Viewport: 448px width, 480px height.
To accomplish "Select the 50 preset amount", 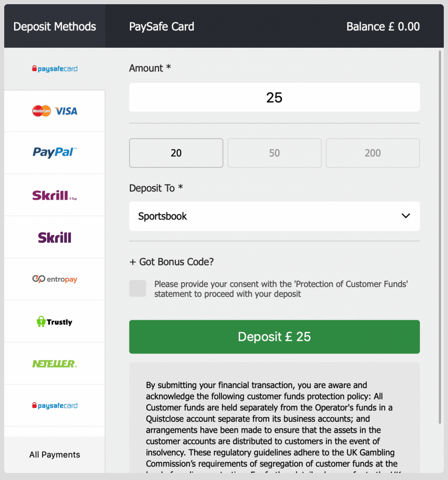I will click(x=274, y=153).
